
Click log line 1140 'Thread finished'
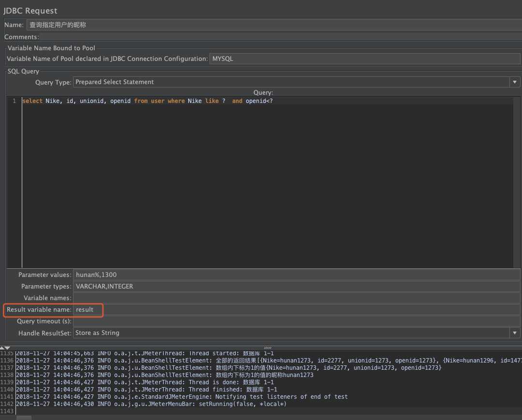[147, 390]
